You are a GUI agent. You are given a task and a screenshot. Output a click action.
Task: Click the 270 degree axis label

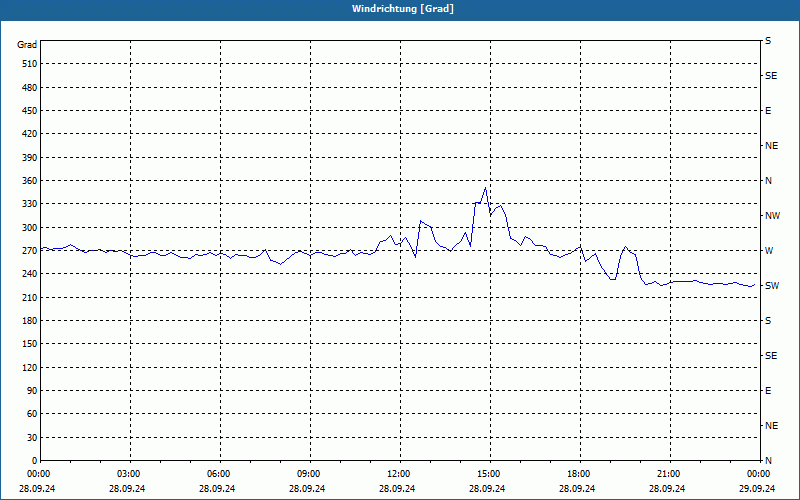pyautogui.click(x=30, y=251)
